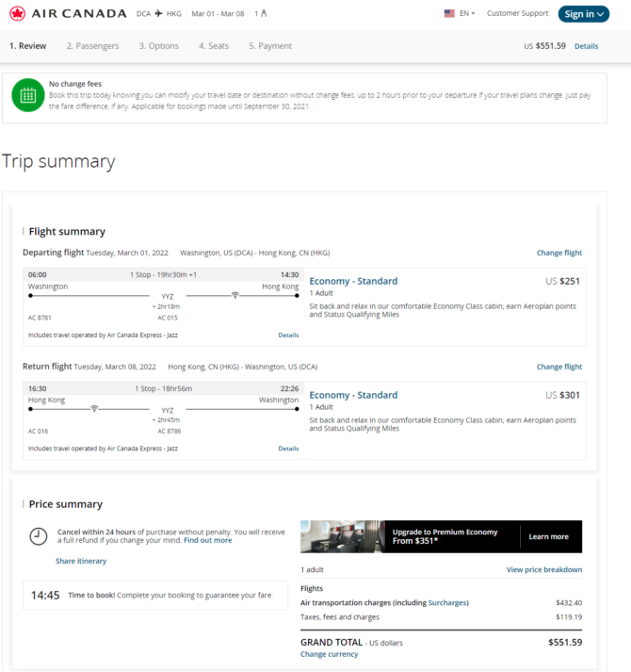Open View price breakdown

(544, 569)
